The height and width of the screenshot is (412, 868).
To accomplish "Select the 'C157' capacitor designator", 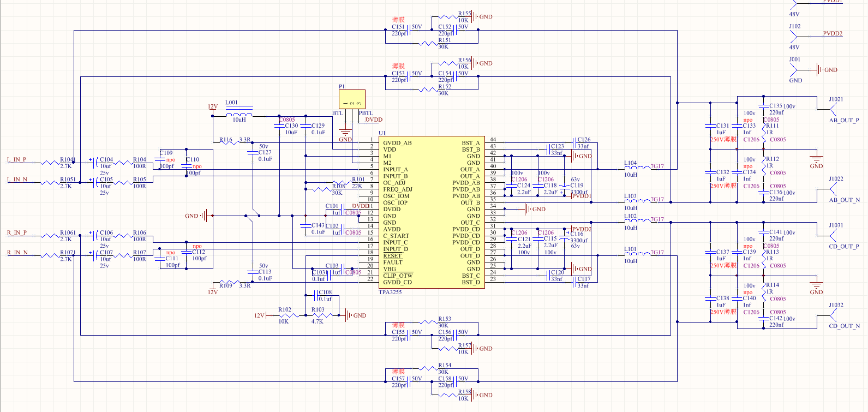I will point(398,378).
